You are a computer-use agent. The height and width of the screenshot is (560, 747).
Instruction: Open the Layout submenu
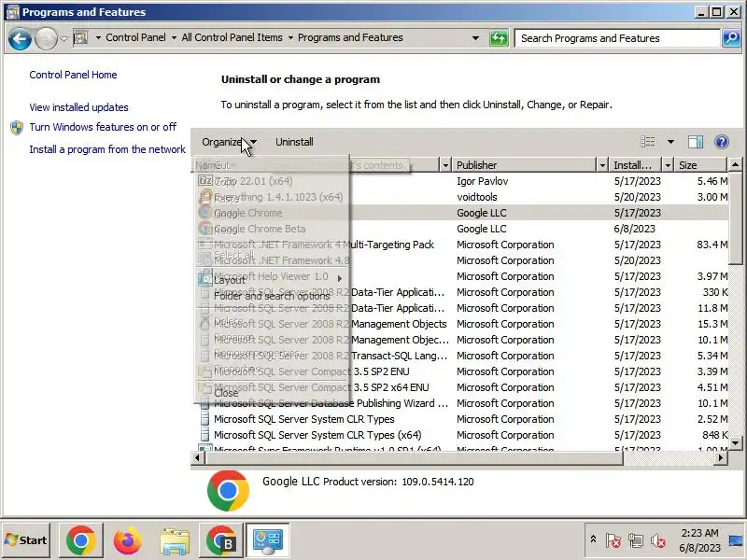point(270,279)
